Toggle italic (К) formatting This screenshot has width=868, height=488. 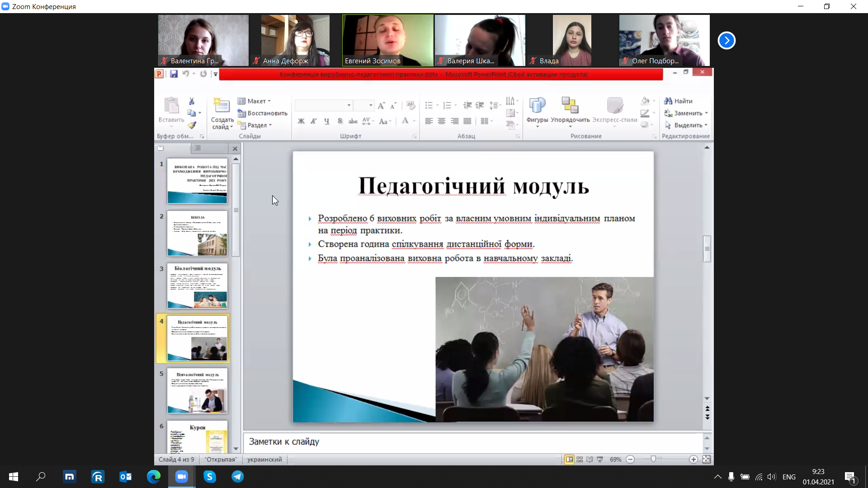[x=314, y=121]
